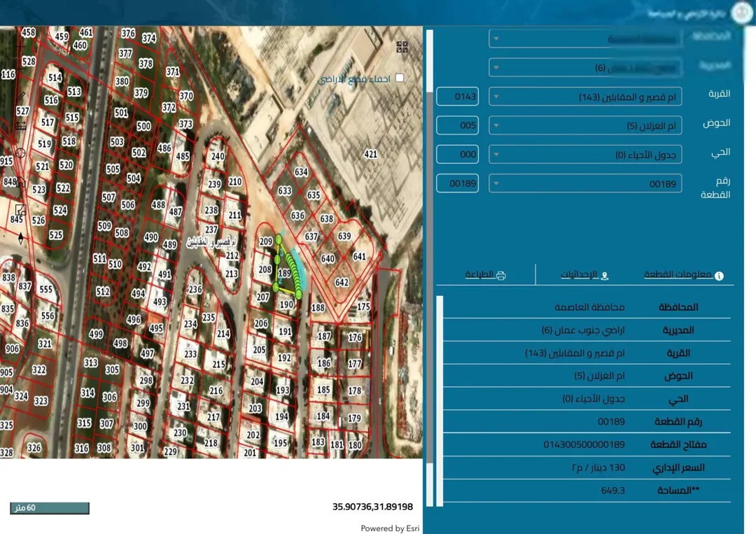Click the Powered by Esri link
The image size is (756, 534).
click(390, 528)
